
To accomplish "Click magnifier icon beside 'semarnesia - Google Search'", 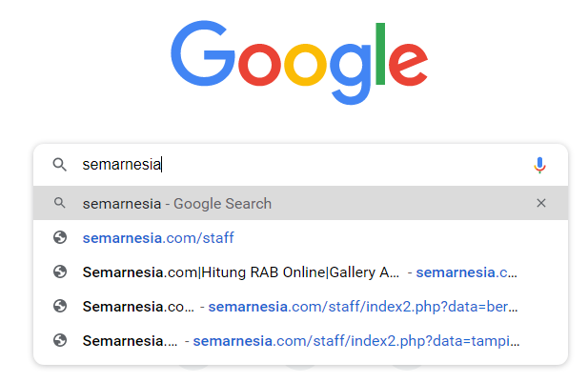I will click(60, 203).
